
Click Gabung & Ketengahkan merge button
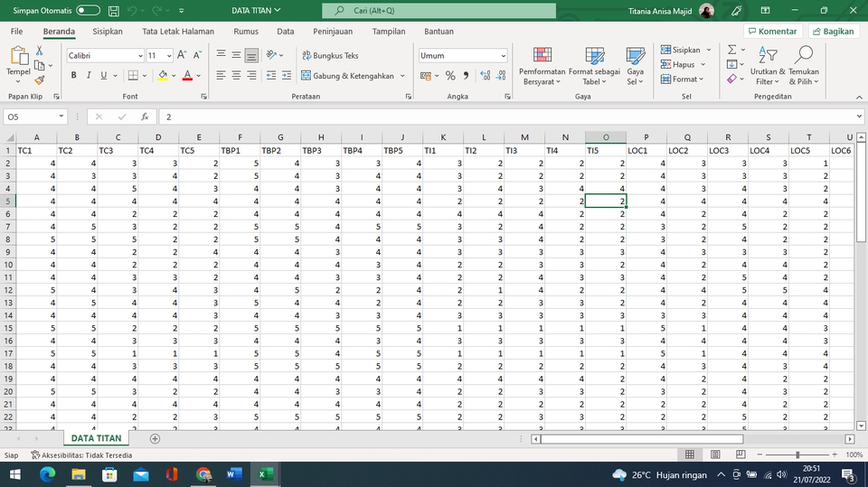pyautogui.click(x=348, y=76)
